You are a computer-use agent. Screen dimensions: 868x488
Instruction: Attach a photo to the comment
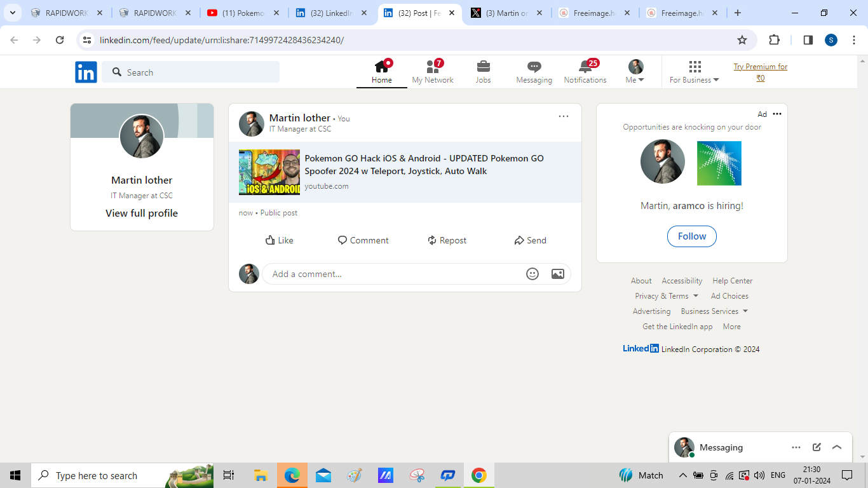(558, 274)
